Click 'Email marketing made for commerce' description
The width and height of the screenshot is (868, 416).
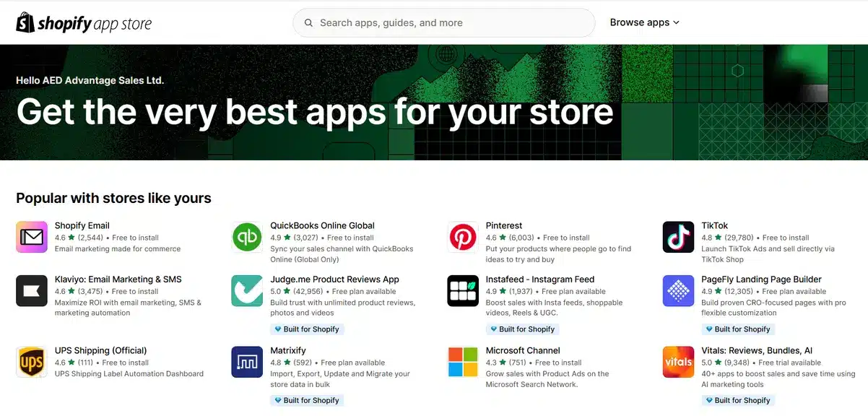pyautogui.click(x=118, y=248)
